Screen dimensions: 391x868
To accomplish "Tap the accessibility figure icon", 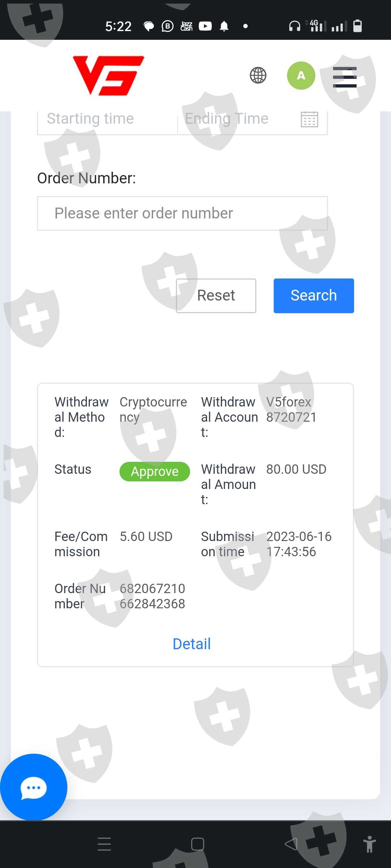I will point(369,844).
